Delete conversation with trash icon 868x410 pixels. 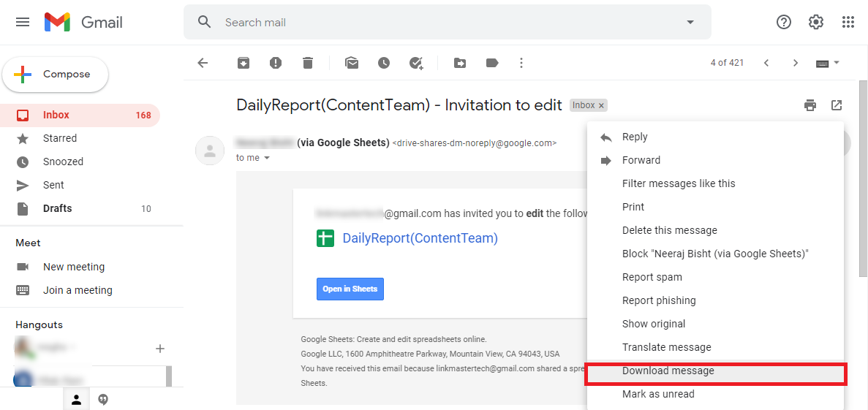tap(308, 63)
